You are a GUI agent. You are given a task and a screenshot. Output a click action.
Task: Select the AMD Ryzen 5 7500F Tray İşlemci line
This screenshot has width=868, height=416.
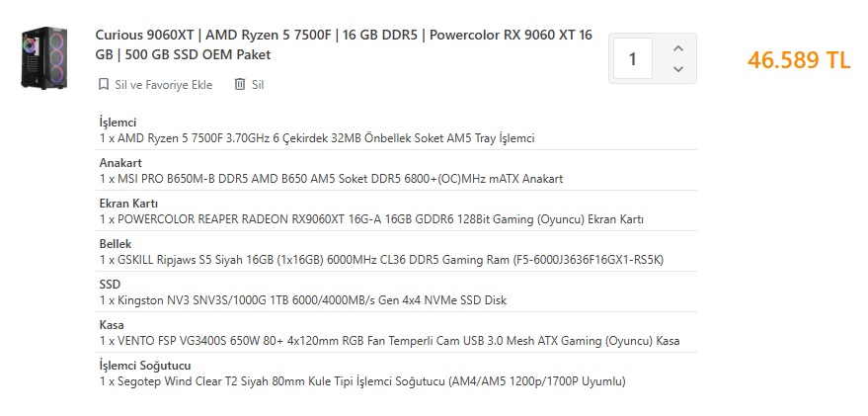pyautogui.click(x=317, y=138)
